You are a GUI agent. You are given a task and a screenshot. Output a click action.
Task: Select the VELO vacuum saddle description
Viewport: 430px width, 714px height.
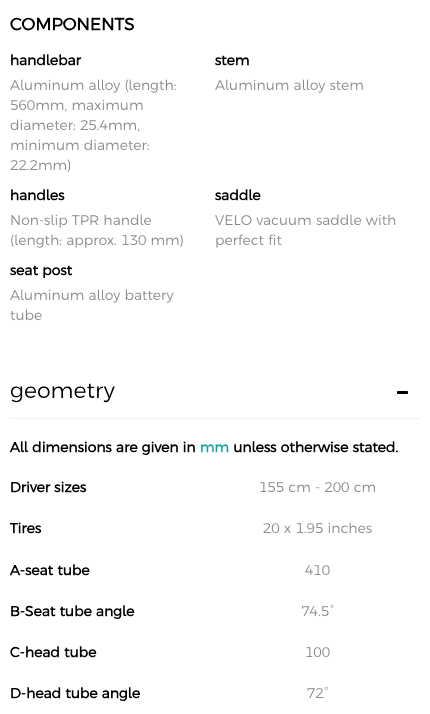tap(305, 230)
